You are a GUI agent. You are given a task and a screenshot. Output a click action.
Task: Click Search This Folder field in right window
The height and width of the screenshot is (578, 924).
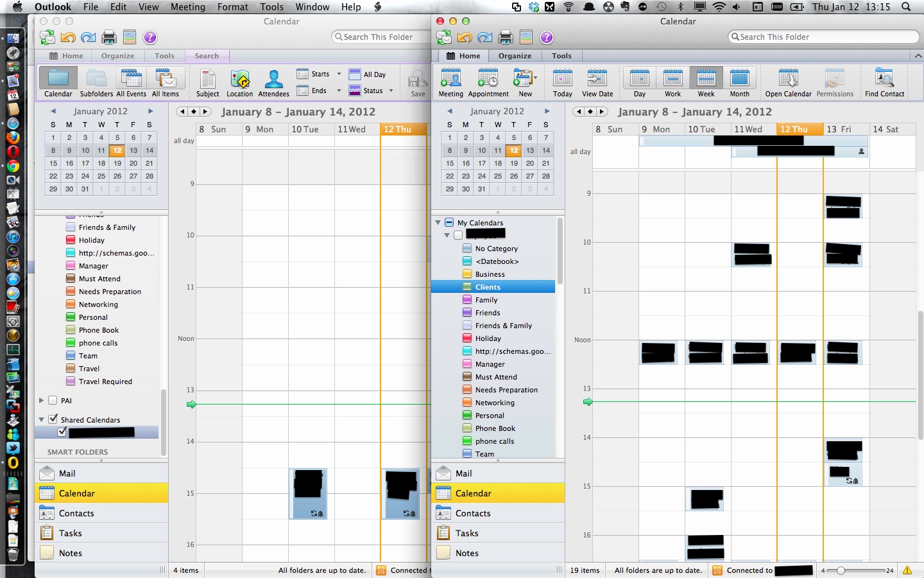pyautogui.click(x=824, y=37)
